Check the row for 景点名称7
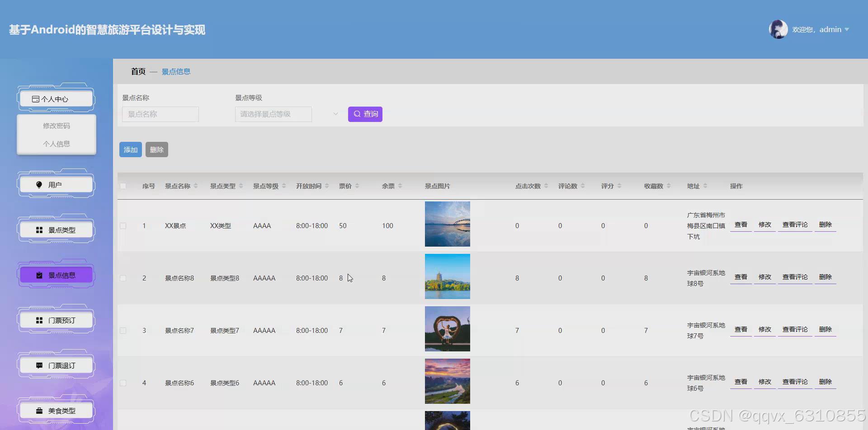This screenshot has height=430, width=868. [123, 331]
